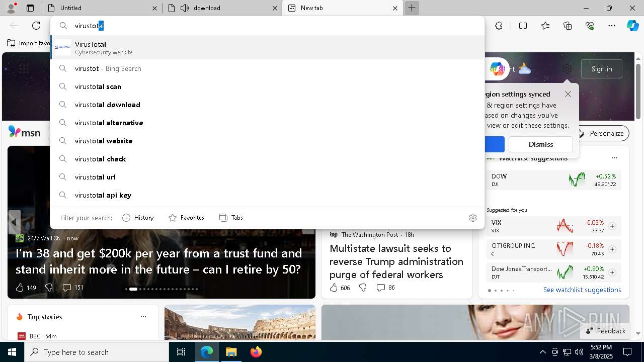644x362 pixels.
Task: Click taskbar search box
Action: point(97,352)
